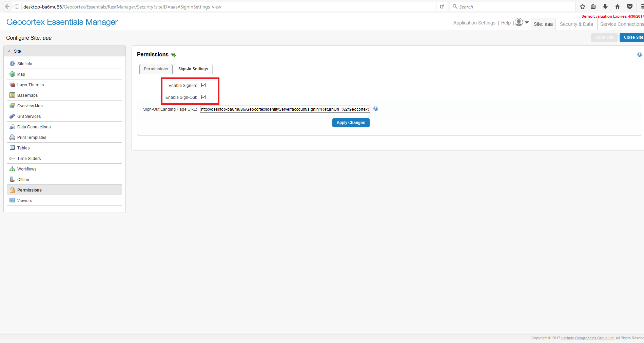Select Workflows in the sidebar
Viewport: 644px width, 343px height.
64,169
